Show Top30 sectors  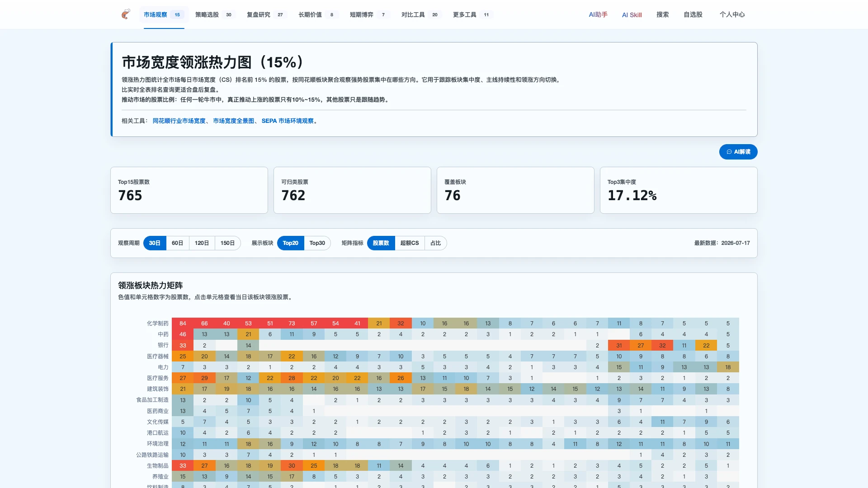pyautogui.click(x=317, y=243)
